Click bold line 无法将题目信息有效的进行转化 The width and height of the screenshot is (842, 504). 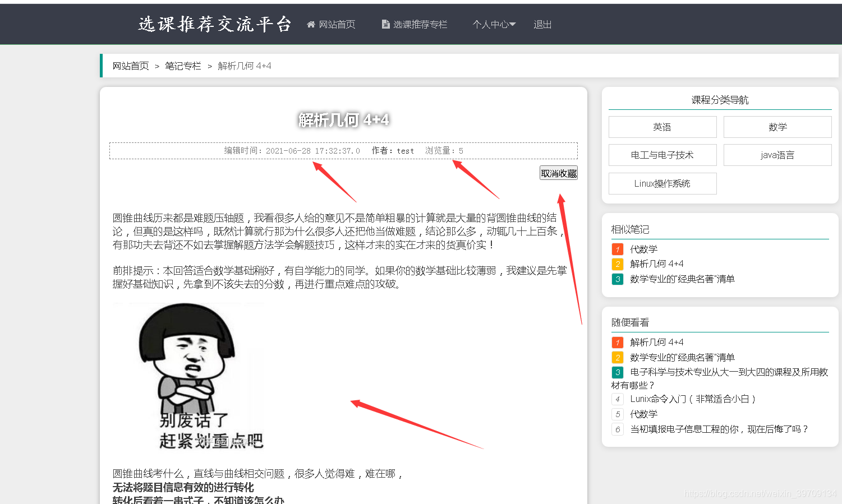tap(183, 487)
